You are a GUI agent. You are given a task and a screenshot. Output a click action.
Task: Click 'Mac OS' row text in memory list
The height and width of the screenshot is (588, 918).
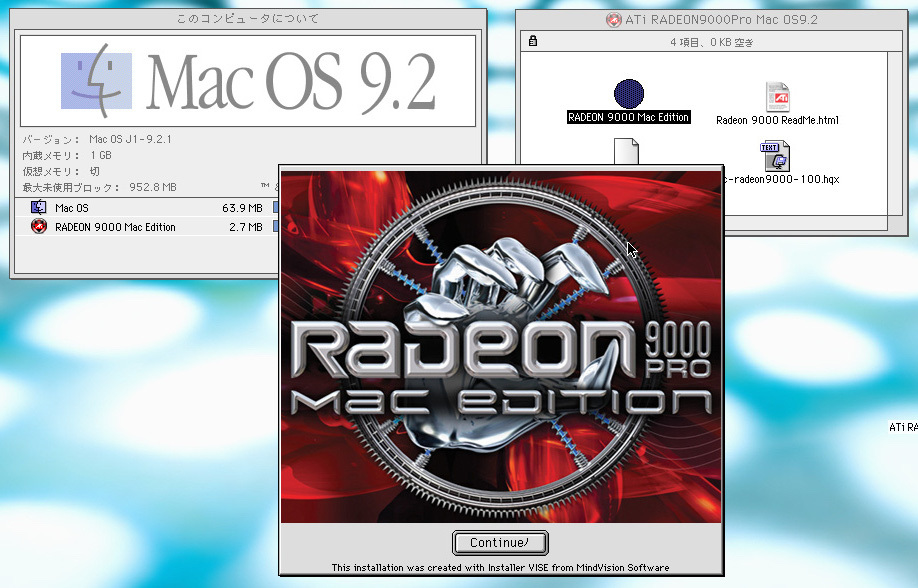click(71, 208)
